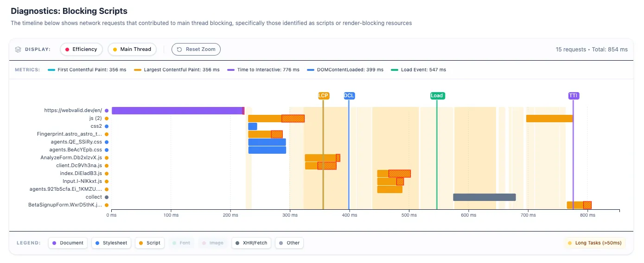Click the Load event marker flag
The height and width of the screenshot is (263, 644).
437,96
